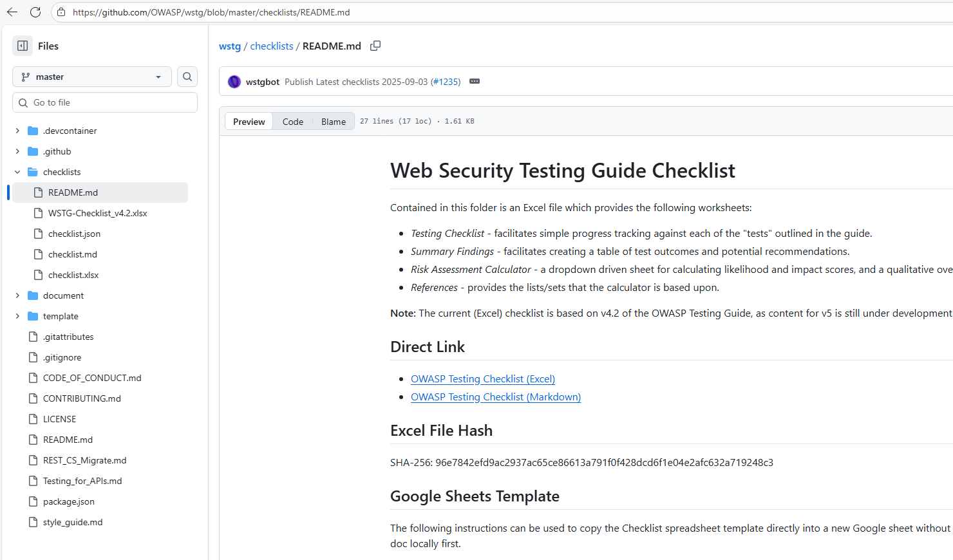
Task: Click wstgbot's profile avatar
Action: (x=234, y=81)
